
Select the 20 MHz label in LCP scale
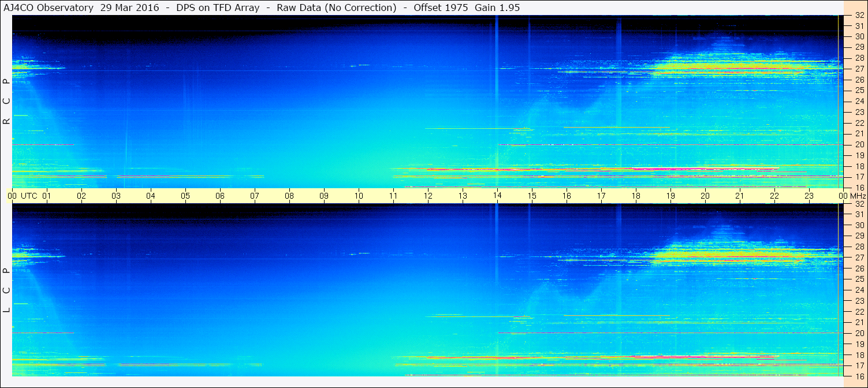(x=859, y=333)
